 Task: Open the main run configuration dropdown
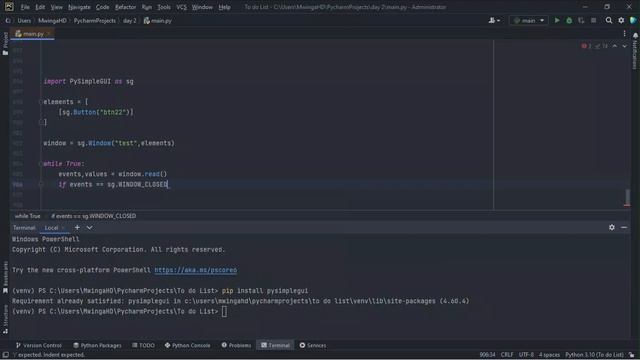[x=529, y=20]
